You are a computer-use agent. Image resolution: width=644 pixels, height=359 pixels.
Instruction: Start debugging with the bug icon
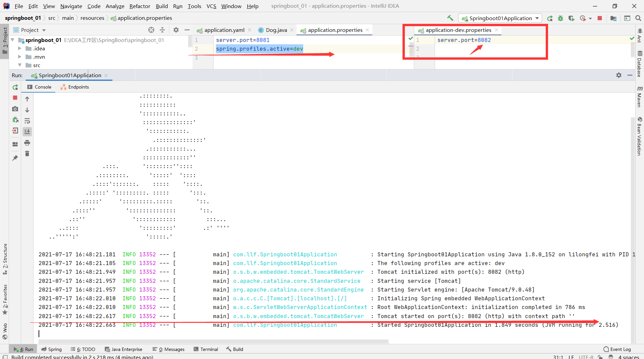(560, 18)
